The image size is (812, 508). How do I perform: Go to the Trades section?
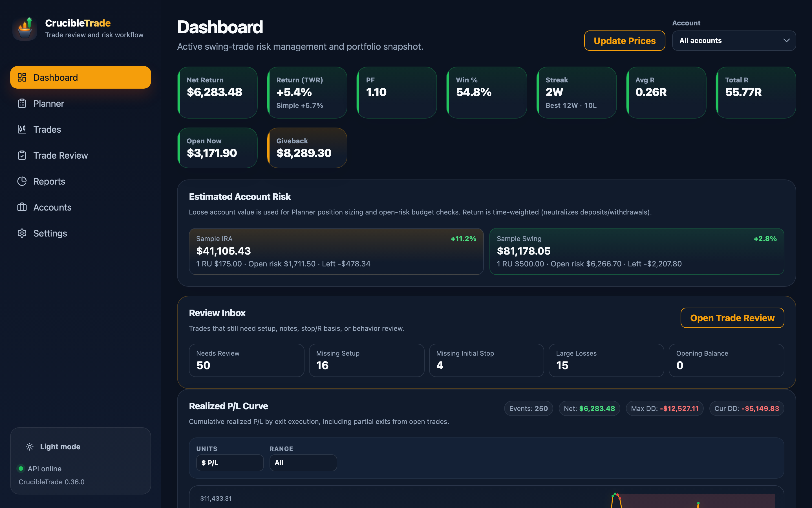(x=81, y=129)
